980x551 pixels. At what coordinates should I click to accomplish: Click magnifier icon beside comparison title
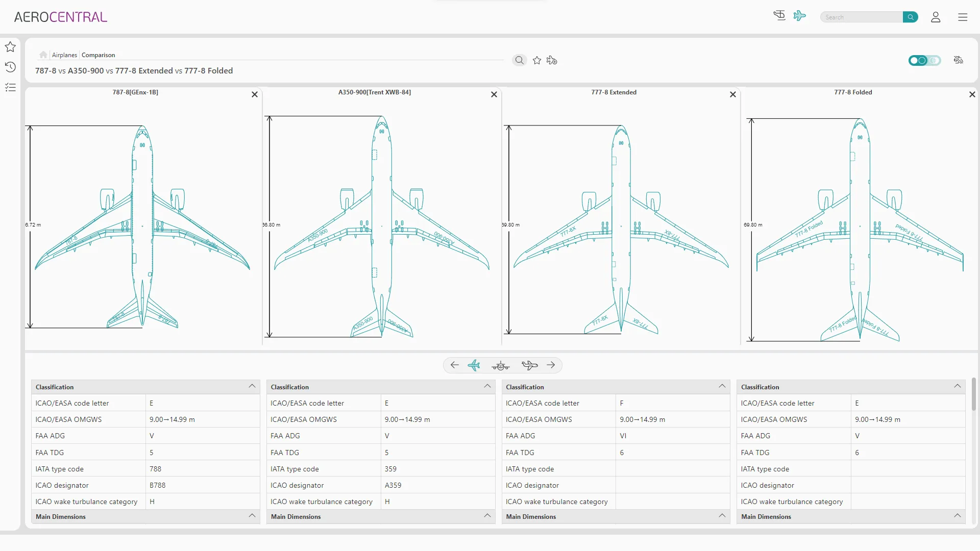coord(519,60)
